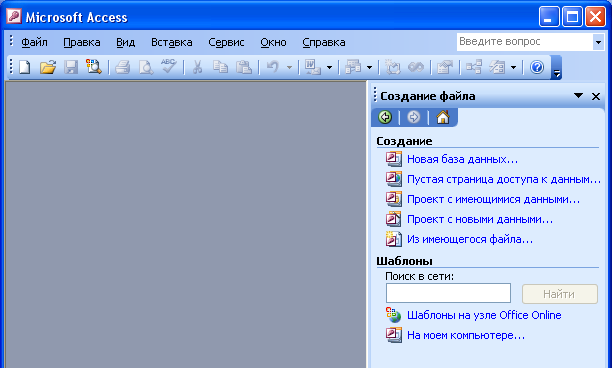Image resolution: width=612 pixels, height=368 pixels.
Task: Click the На моем компьютере link
Action: click(x=466, y=335)
